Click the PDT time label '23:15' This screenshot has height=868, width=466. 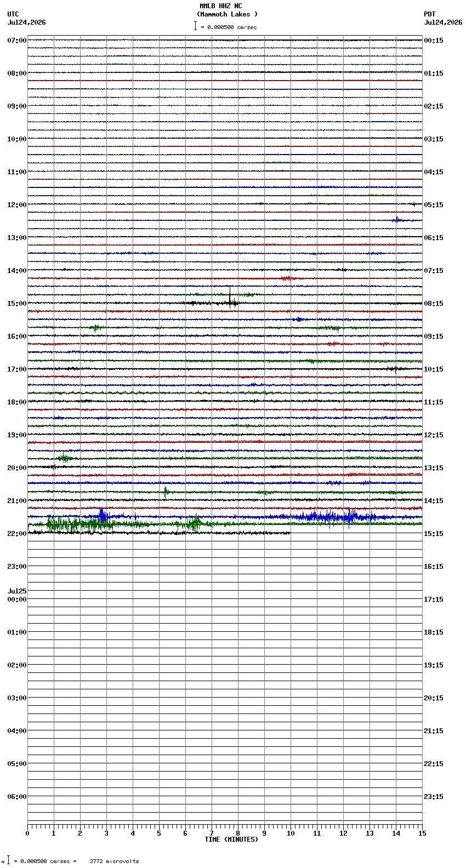pyautogui.click(x=434, y=797)
